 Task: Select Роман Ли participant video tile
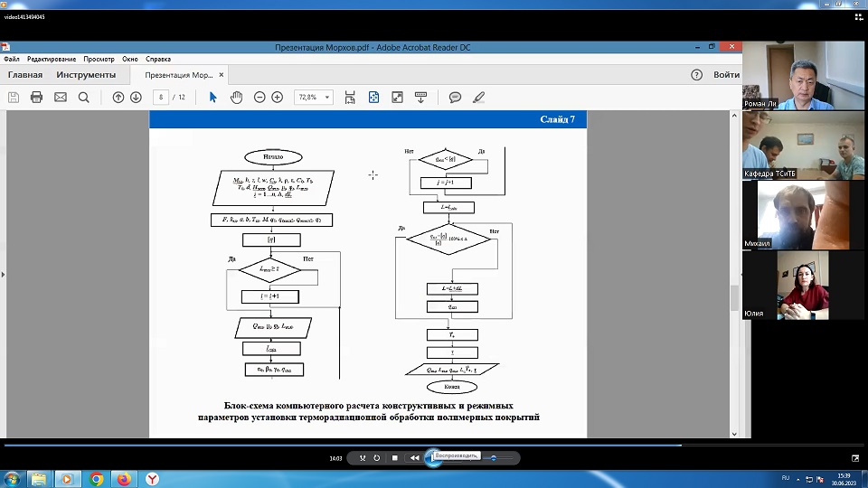pyautogui.click(x=803, y=75)
